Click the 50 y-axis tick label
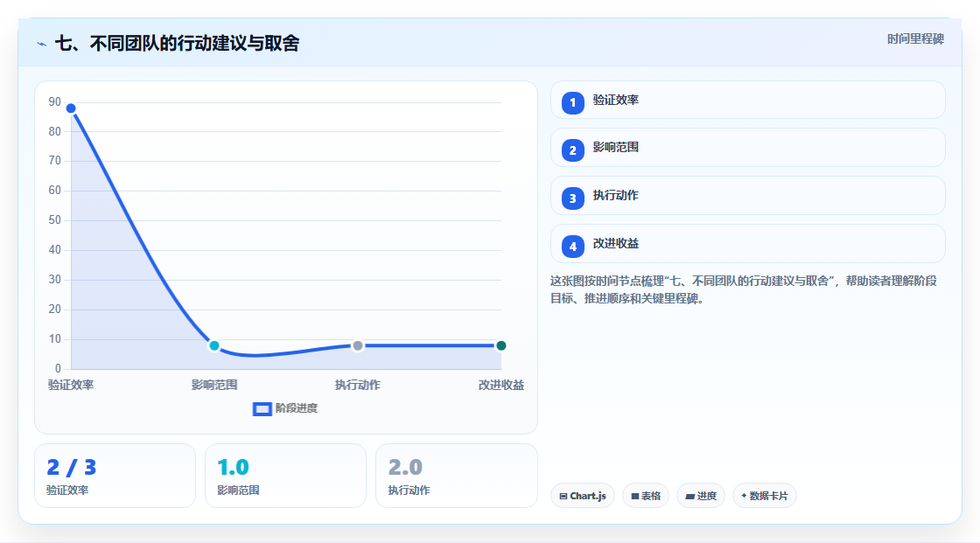 click(x=55, y=220)
